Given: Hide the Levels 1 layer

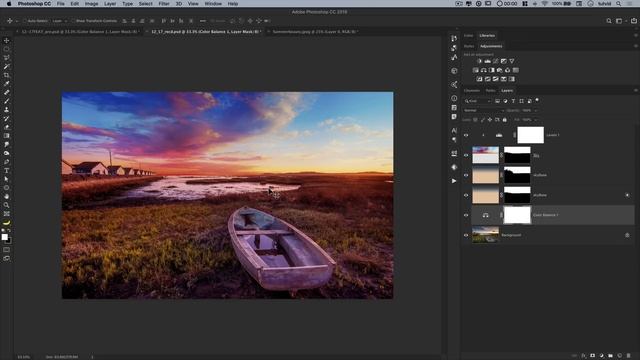Looking at the screenshot, I should pos(466,135).
